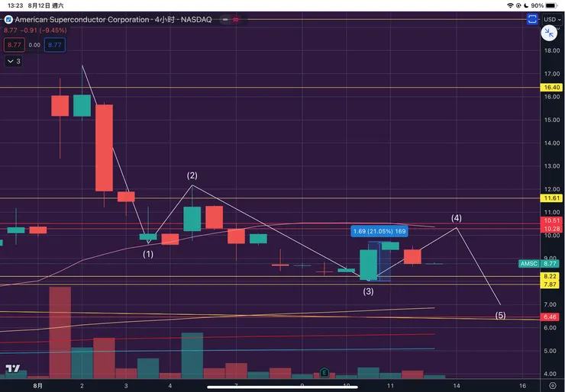This screenshot has height=392, width=565.
Task: Click the 18.00 tick on price axis
Action: (552, 50)
